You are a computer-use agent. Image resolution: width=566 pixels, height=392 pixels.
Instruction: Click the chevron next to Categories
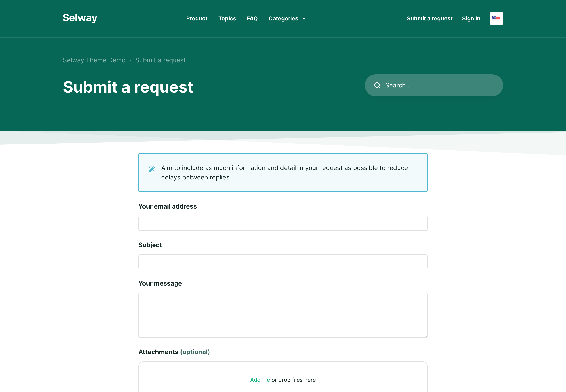click(x=304, y=19)
